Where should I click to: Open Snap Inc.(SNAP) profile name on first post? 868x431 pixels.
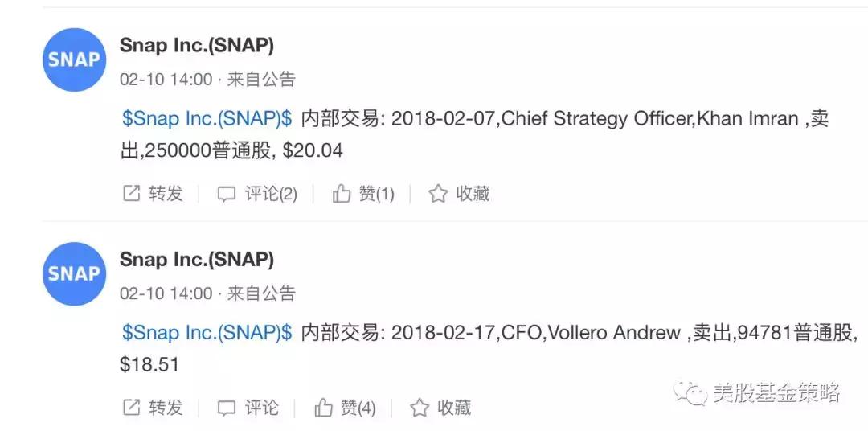197,46
